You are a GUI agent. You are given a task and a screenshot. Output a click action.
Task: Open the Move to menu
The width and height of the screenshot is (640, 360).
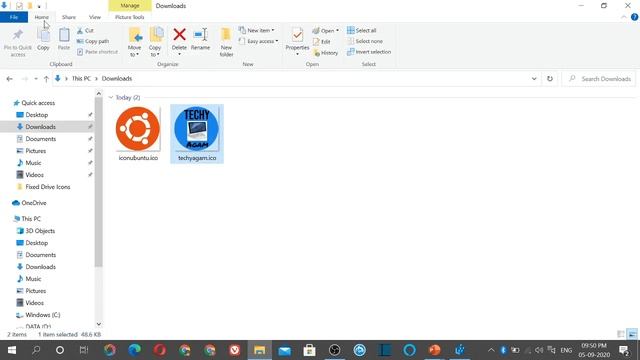[x=135, y=42]
